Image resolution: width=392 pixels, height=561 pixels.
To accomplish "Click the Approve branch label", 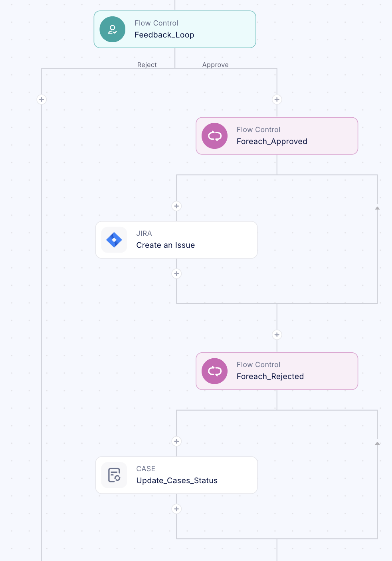I will 215,65.
